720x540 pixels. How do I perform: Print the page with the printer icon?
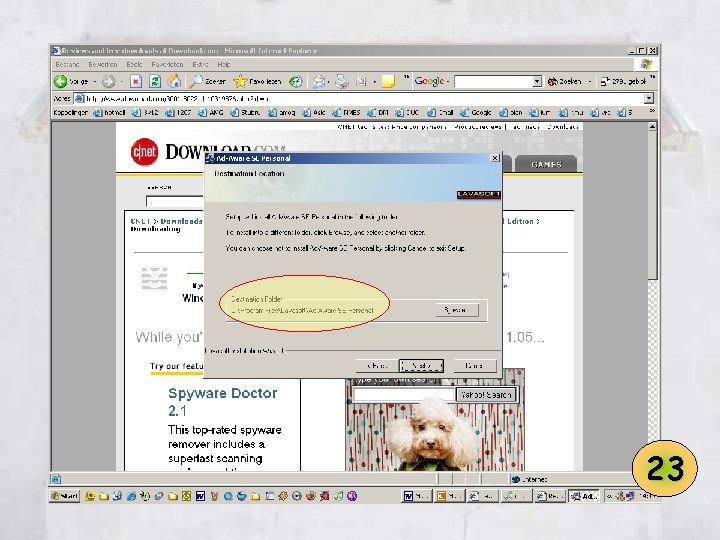(x=342, y=82)
